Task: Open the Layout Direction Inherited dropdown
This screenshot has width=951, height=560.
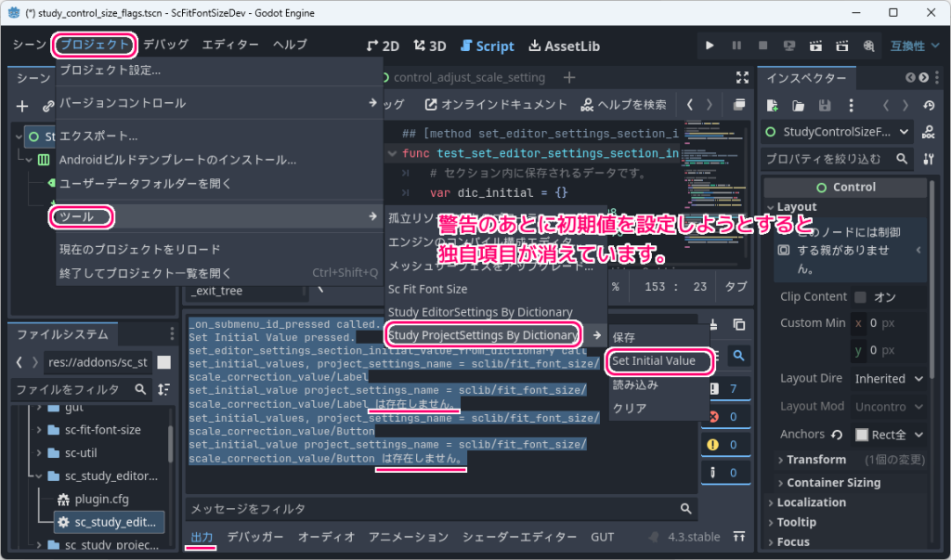Action: [x=889, y=378]
